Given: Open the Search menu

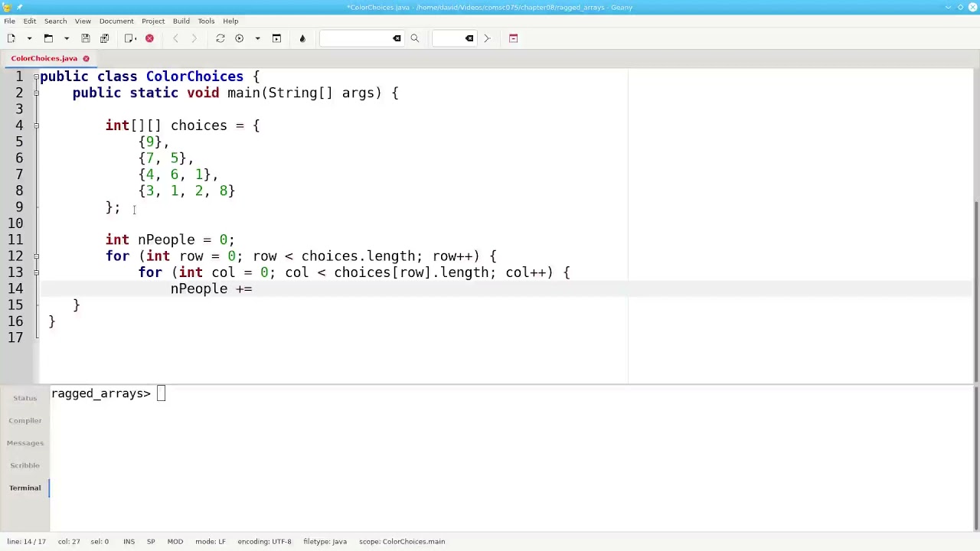Looking at the screenshot, I should pyautogui.click(x=55, y=21).
